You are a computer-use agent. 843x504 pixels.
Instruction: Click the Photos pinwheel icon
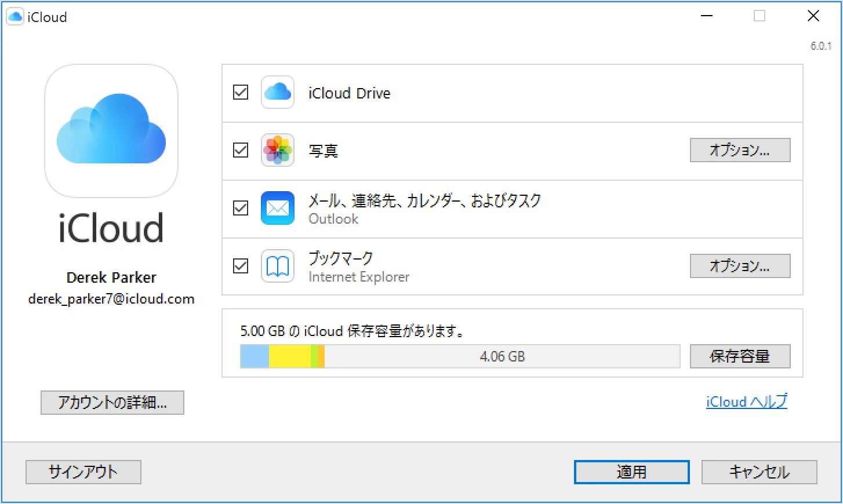[278, 150]
